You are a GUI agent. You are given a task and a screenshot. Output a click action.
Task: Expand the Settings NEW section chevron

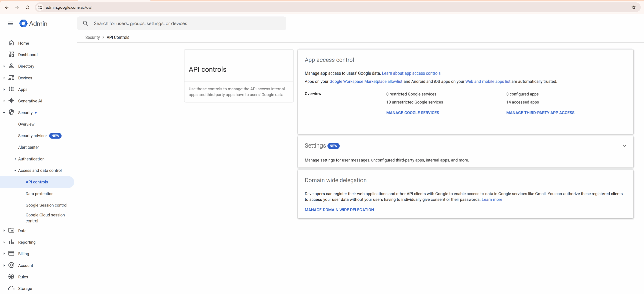pyautogui.click(x=624, y=146)
